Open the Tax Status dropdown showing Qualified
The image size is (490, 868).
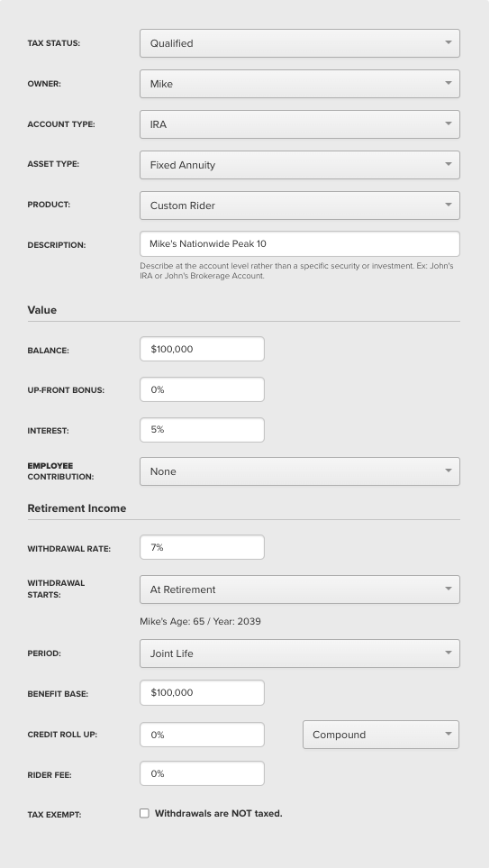tap(300, 43)
